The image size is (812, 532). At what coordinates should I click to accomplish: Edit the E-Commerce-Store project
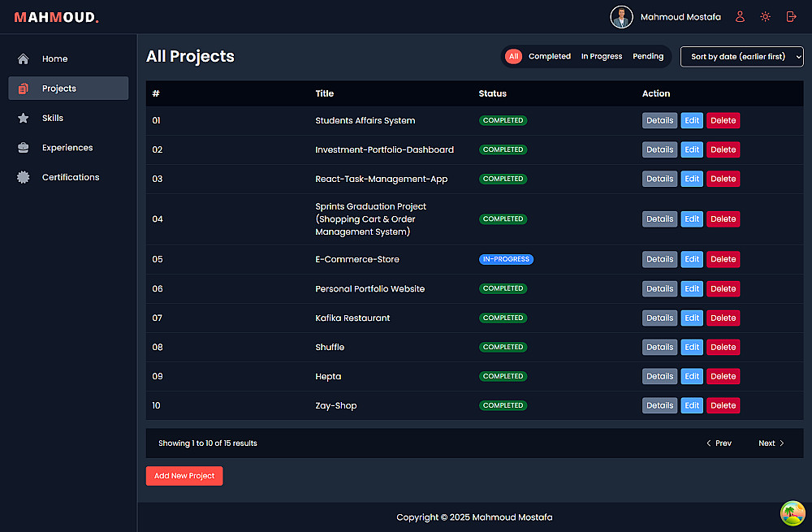click(692, 260)
